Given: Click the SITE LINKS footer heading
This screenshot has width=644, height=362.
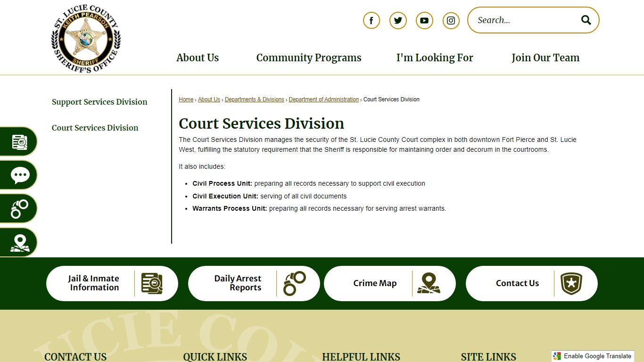Looking at the screenshot, I should point(488,357).
